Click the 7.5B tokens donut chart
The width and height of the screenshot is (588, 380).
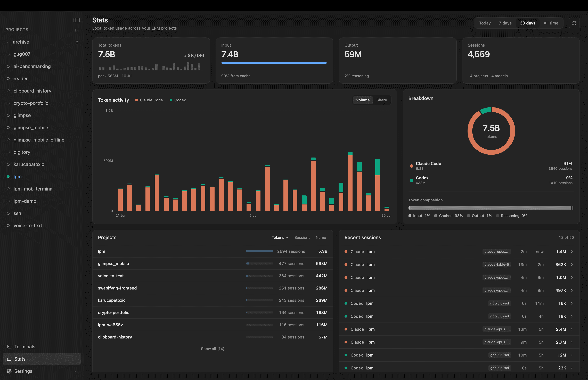coord(491,131)
